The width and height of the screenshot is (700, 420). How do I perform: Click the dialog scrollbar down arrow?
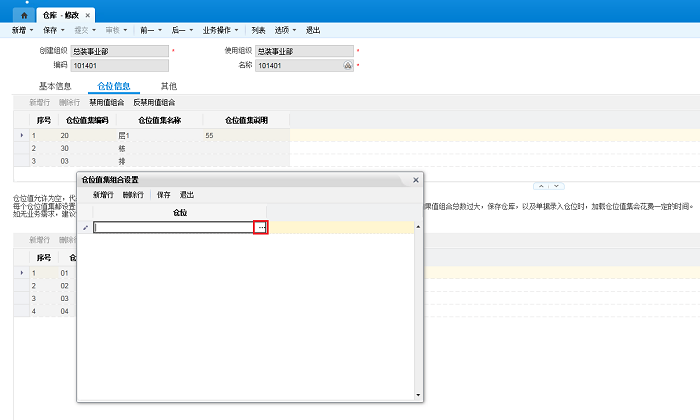(418, 395)
